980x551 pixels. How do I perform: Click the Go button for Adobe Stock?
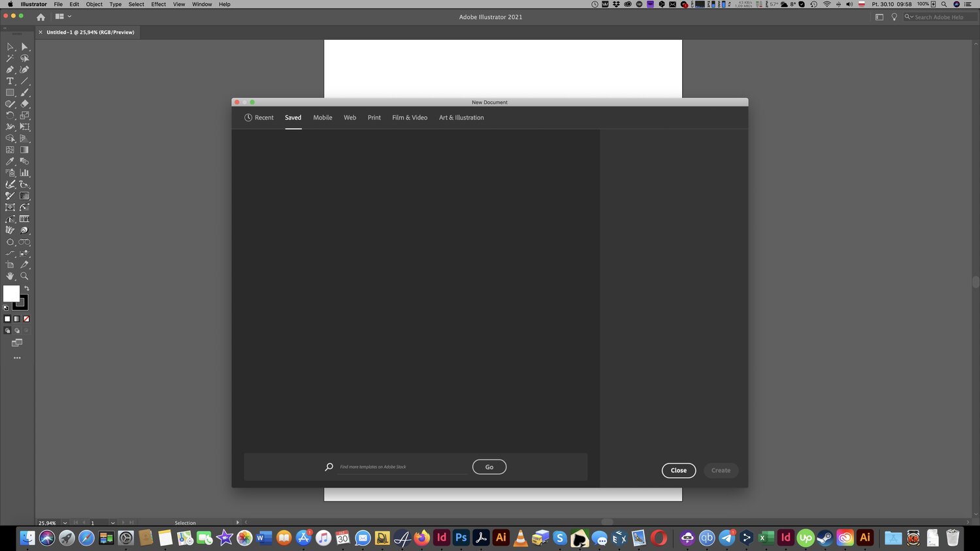click(489, 467)
